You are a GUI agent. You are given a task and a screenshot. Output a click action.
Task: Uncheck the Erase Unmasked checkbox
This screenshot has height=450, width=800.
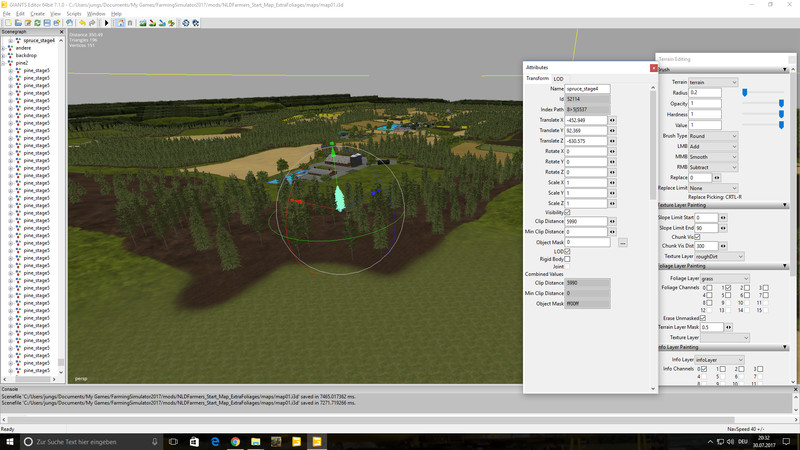[703, 318]
